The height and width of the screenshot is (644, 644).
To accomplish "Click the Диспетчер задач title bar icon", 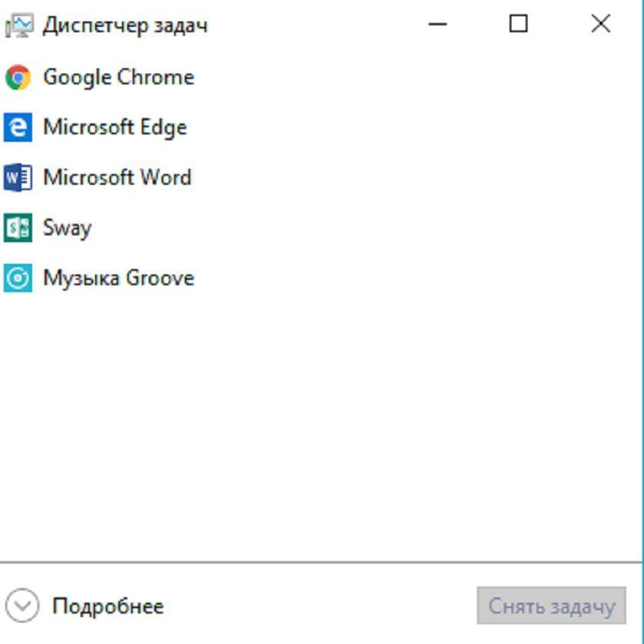I will (x=18, y=25).
